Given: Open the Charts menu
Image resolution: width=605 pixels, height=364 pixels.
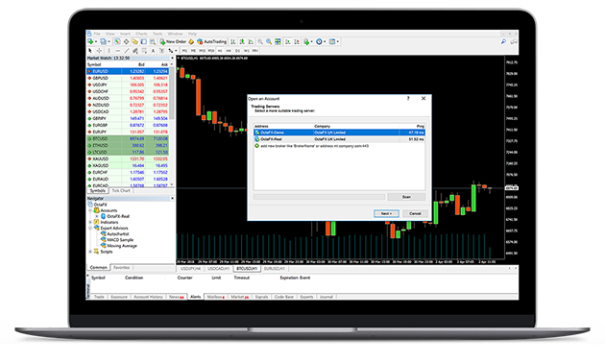Looking at the screenshot, I should (141, 34).
